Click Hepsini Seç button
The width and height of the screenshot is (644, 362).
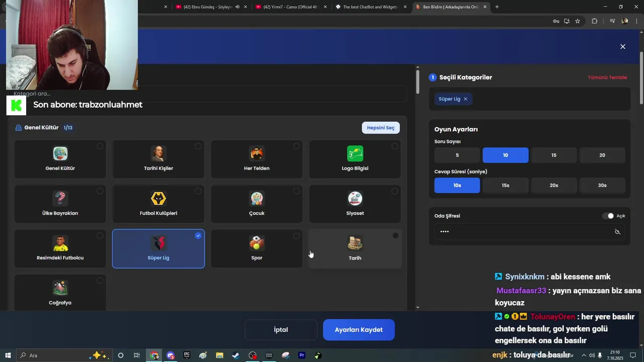click(381, 128)
